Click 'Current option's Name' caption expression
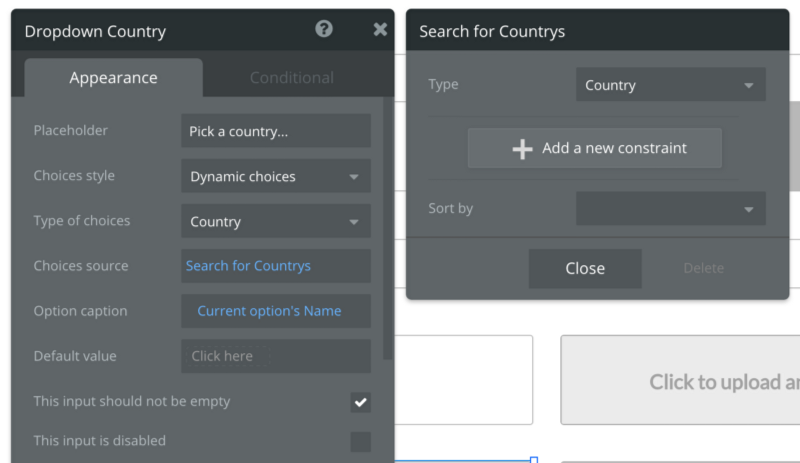The image size is (800, 463). coord(275,311)
